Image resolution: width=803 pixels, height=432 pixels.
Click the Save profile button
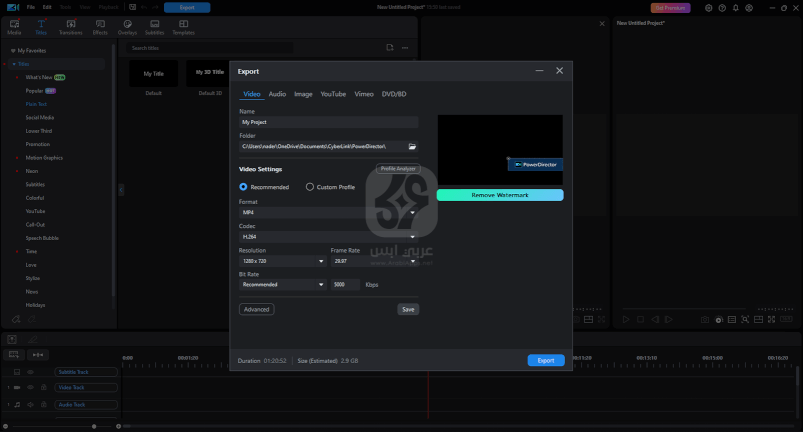pyautogui.click(x=408, y=309)
